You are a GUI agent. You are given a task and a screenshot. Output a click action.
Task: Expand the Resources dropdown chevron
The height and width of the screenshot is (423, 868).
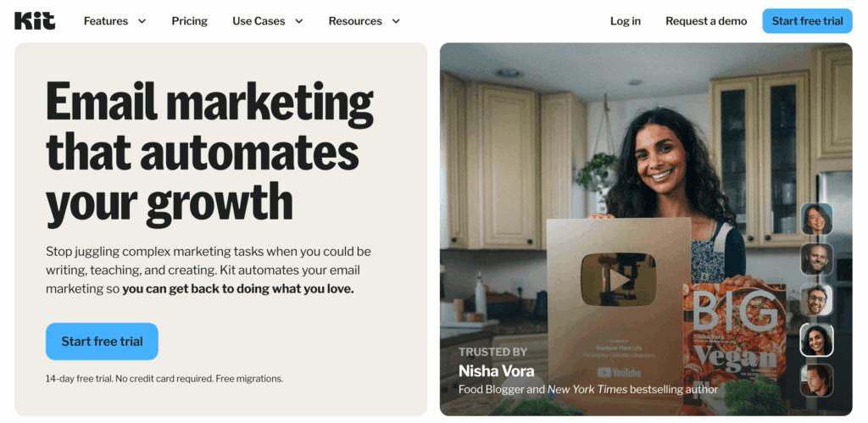[396, 21]
